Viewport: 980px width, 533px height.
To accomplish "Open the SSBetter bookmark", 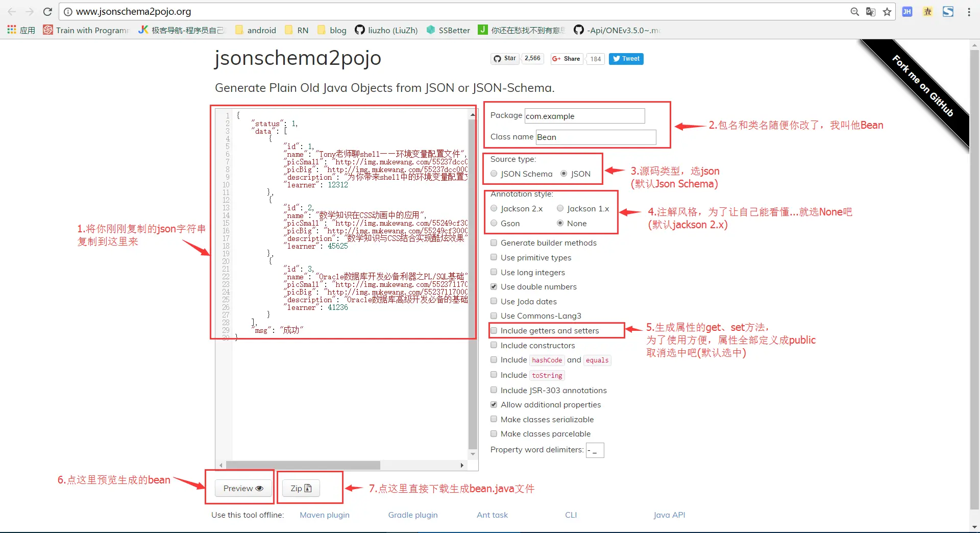I will coord(448,30).
